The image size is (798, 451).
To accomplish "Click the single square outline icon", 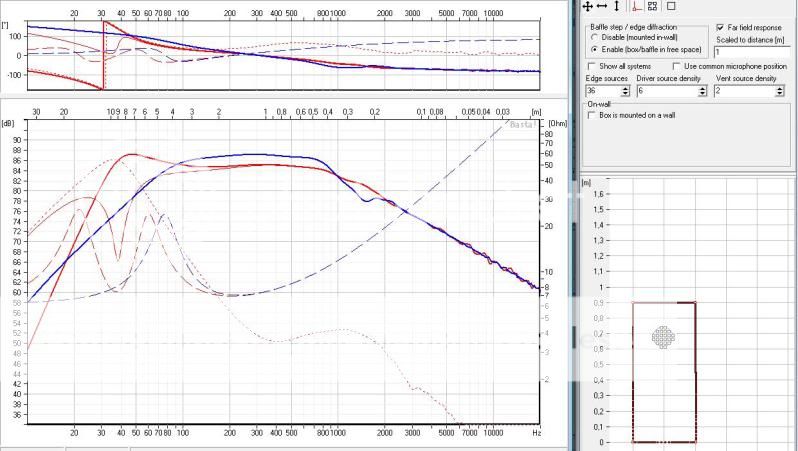I will 670,6.
